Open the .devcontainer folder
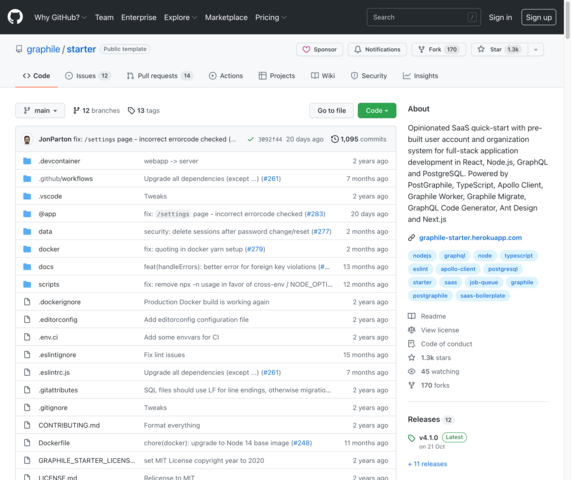 (59, 161)
